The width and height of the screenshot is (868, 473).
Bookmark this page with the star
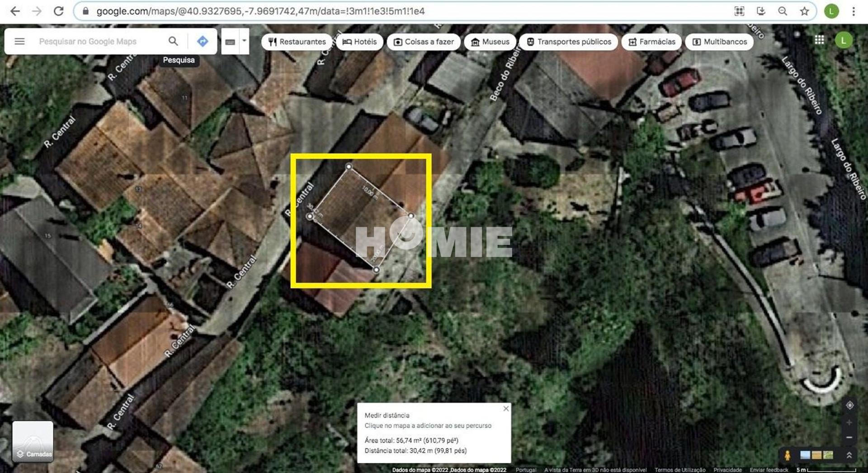click(804, 11)
